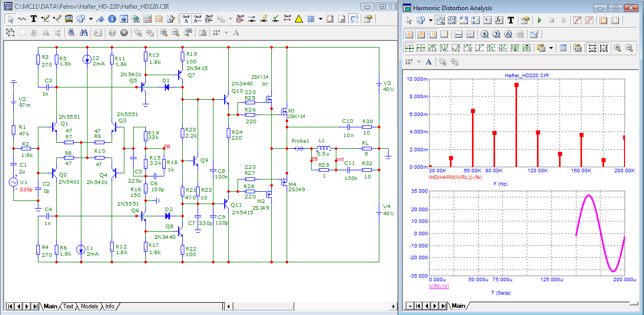Activate the Text mode T tool in schematic toolbar
The image size is (644, 315).
tap(34, 19)
